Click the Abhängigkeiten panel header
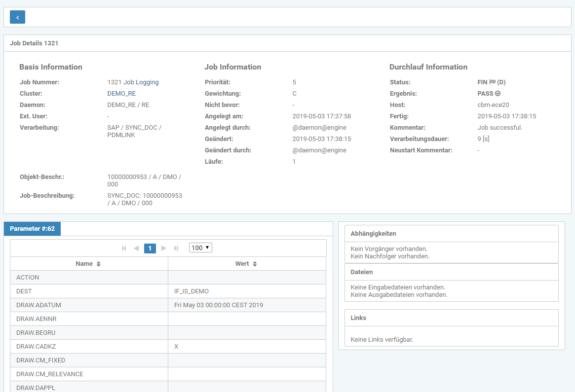This screenshot has height=392, width=575. 451,234
